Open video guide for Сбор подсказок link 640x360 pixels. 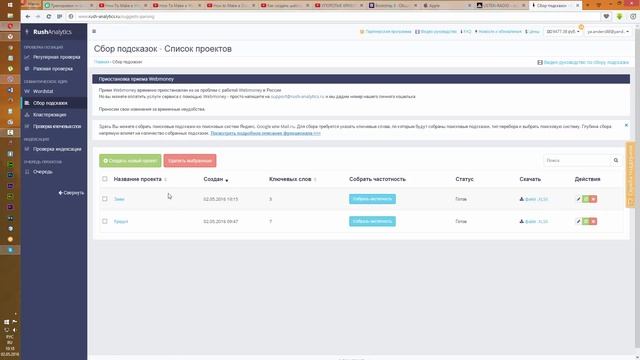583,62
